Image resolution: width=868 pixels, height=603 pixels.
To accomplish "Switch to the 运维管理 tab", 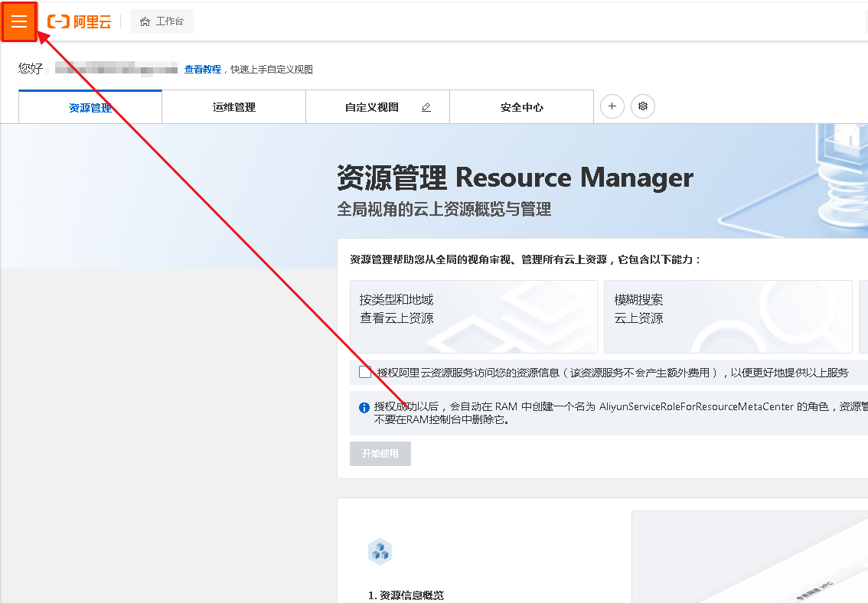I will (234, 107).
